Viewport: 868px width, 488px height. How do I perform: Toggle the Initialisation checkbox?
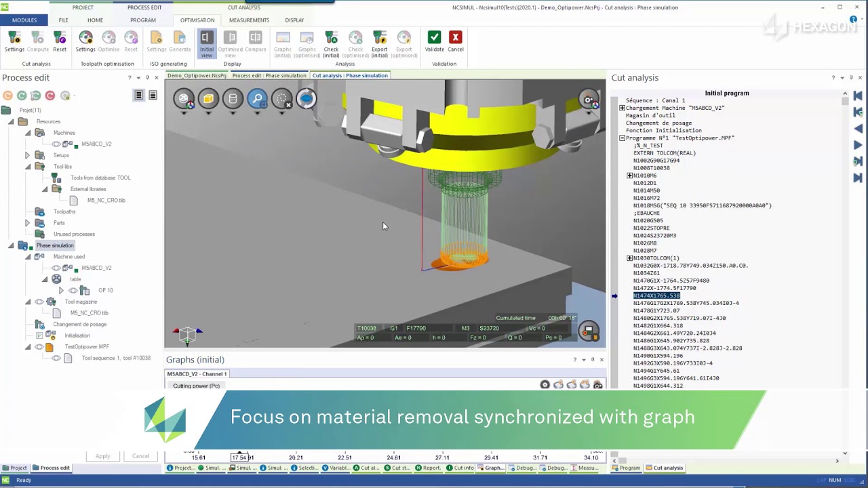click(x=39, y=335)
